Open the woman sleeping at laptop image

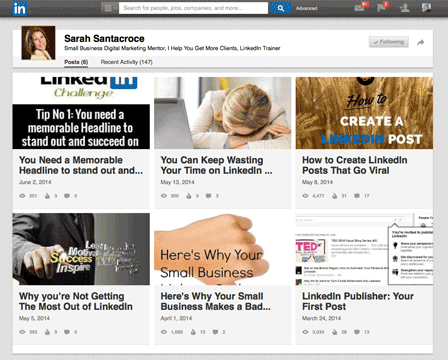(222, 113)
